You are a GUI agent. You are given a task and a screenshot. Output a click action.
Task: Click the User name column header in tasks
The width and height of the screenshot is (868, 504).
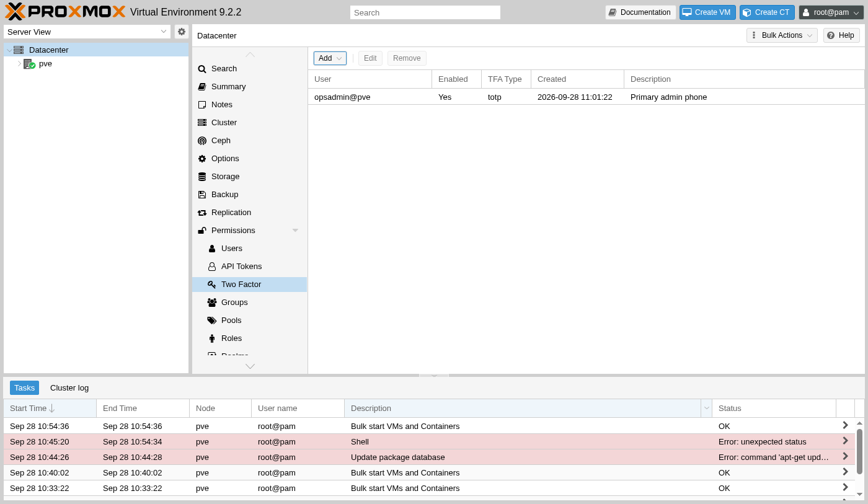pyautogui.click(x=298, y=408)
